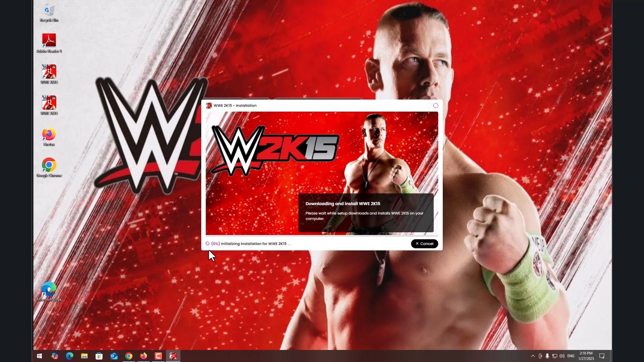Open Microsoft Edge from the taskbar
Screen dimensions: 644x362
[x=69, y=356]
